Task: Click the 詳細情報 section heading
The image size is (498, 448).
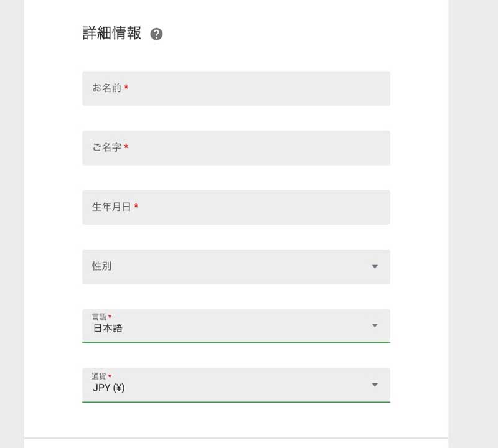Action: coord(112,34)
